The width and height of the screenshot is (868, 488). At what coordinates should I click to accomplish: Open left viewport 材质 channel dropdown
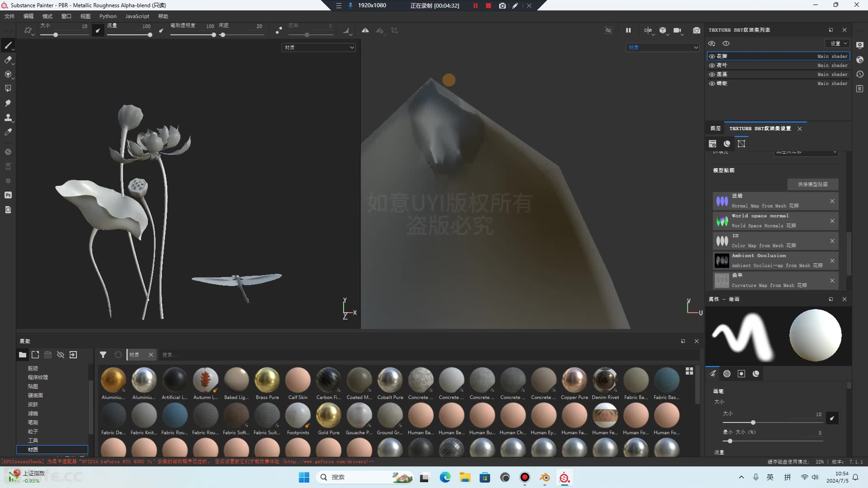(319, 47)
